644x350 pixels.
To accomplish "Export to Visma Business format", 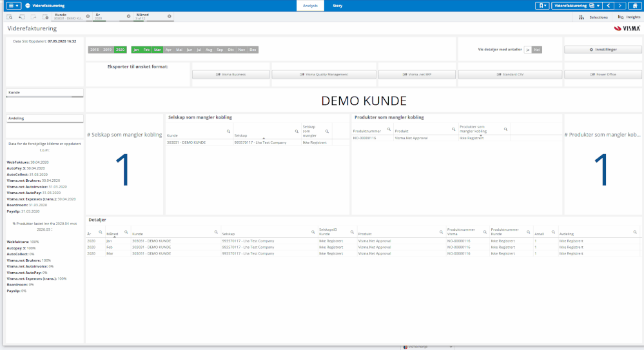I will click(x=230, y=74).
